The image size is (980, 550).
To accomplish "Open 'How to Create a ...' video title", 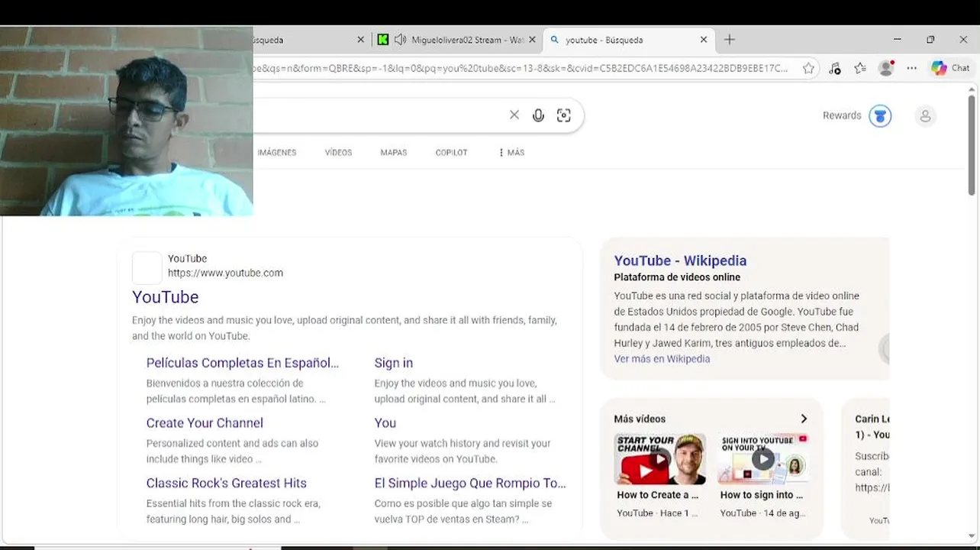I will (658, 495).
